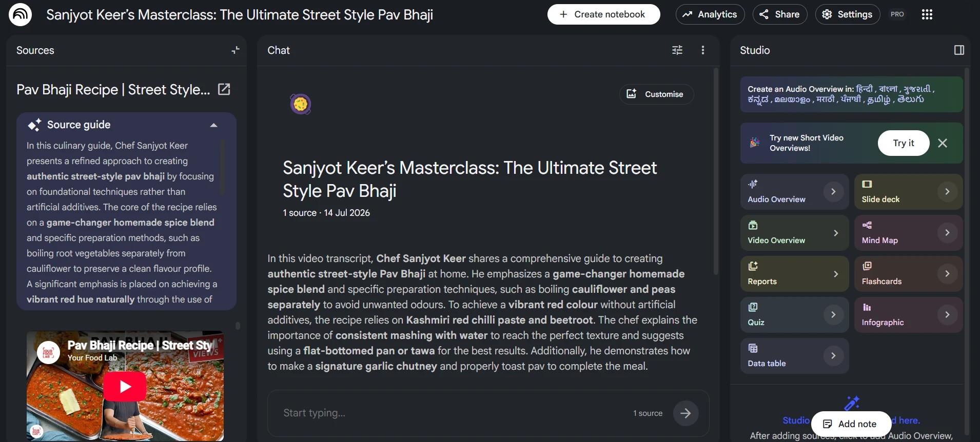
Task: Click the Sources panel heading
Action: pyautogui.click(x=35, y=50)
